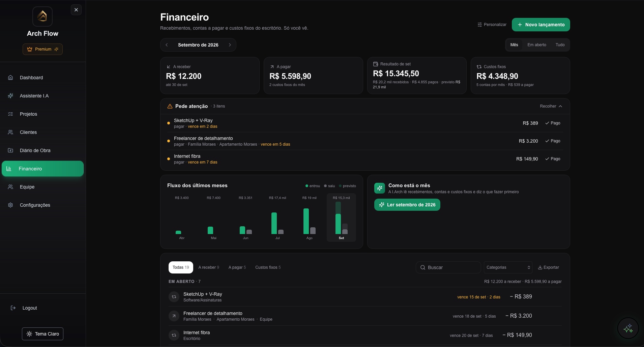644x347 pixels.
Task: Open the Categorias dropdown
Action: 508,267
